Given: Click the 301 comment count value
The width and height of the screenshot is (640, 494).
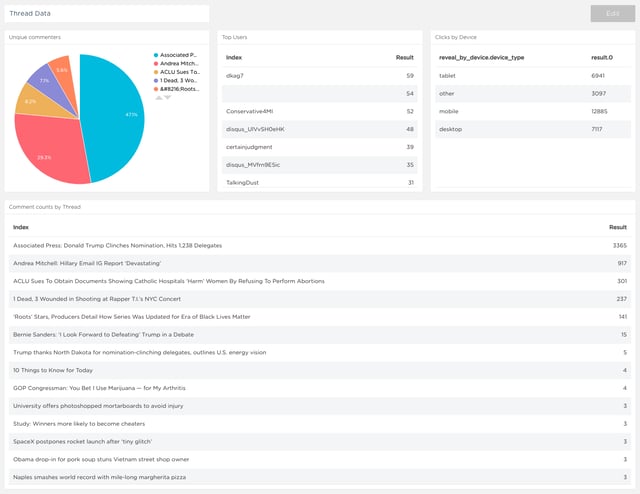Looking at the screenshot, I should click(x=622, y=281).
